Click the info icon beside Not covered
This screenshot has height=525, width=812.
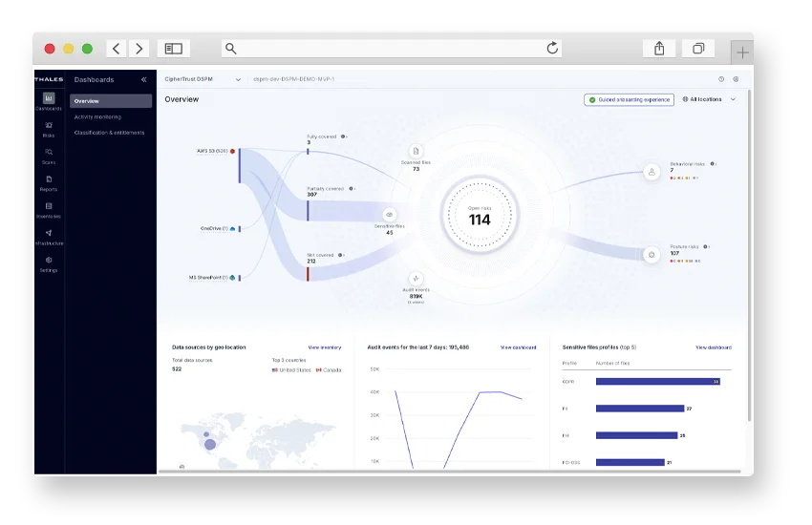coord(340,255)
